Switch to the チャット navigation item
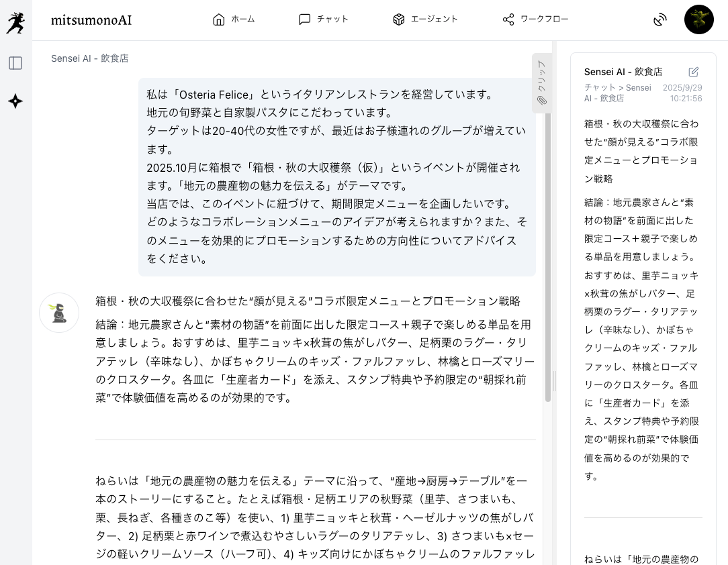This screenshot has height=565, width=728. (324, 19)
